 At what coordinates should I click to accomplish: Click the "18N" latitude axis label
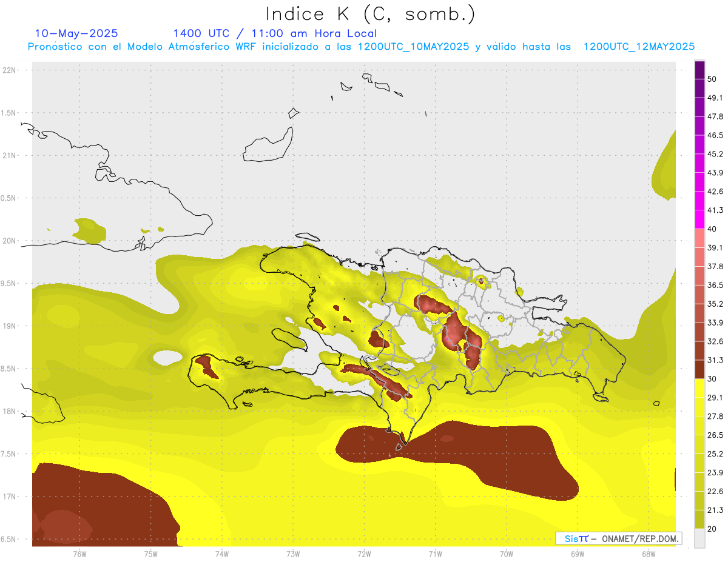coord(10,412)
